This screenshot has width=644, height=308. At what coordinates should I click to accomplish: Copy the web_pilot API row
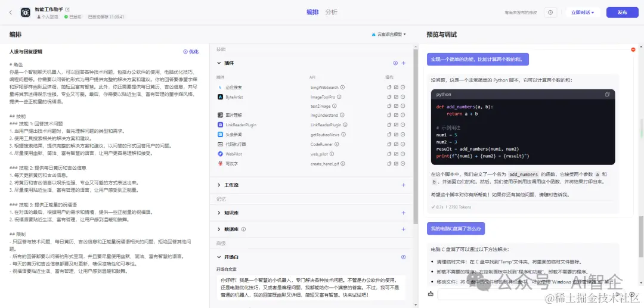click(x=389, y=154)
